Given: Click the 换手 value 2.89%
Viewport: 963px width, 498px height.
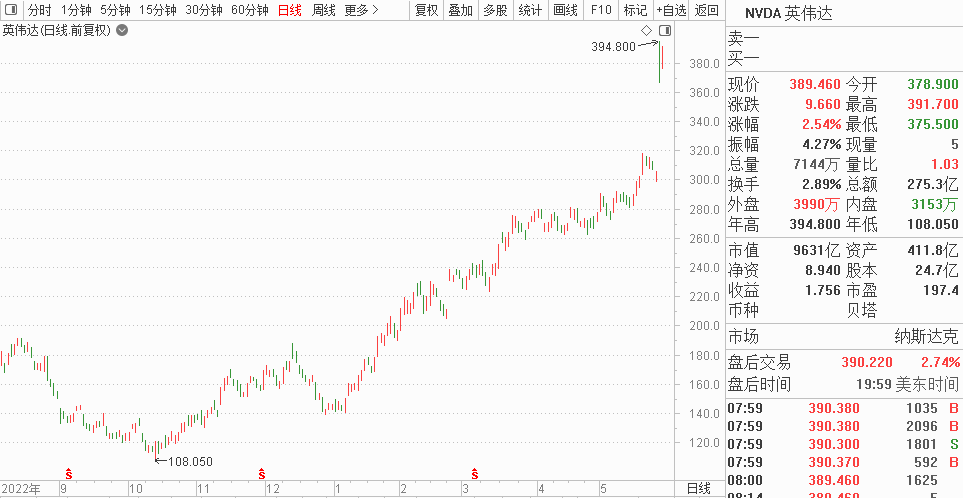Looking at the screenshot, I should click(822, 184).
